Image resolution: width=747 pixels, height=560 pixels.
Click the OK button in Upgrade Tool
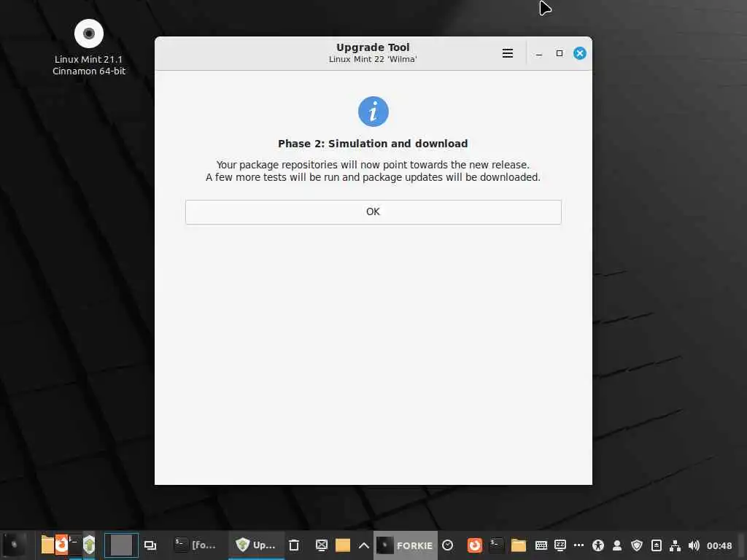[373, 212]
